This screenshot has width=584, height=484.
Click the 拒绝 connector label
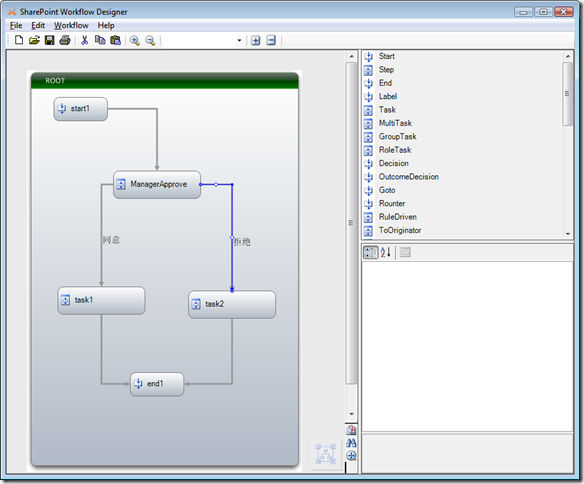click(242, 242)
